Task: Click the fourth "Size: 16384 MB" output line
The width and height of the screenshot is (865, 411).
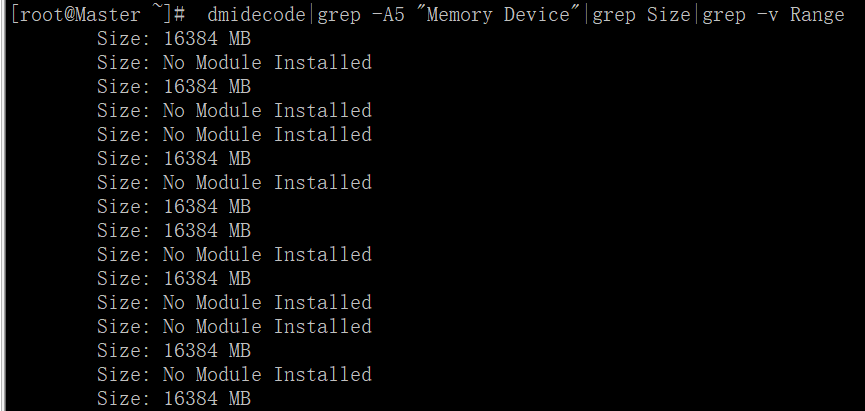Action: pos(174,207)
